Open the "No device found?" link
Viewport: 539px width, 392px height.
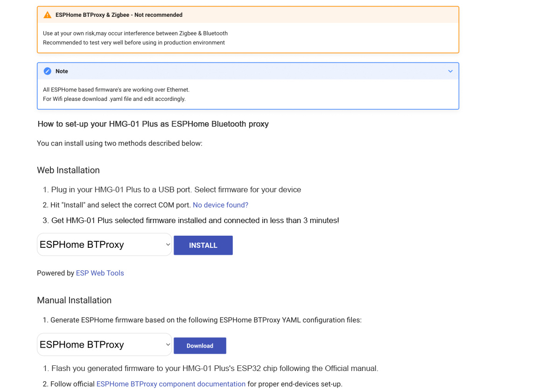(x=220, y=205)
